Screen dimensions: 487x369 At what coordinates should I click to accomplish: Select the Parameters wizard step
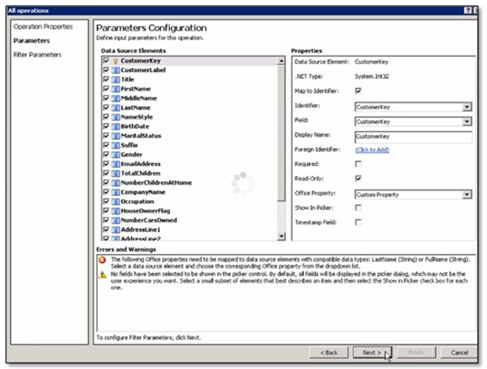(x=32, y=41)
